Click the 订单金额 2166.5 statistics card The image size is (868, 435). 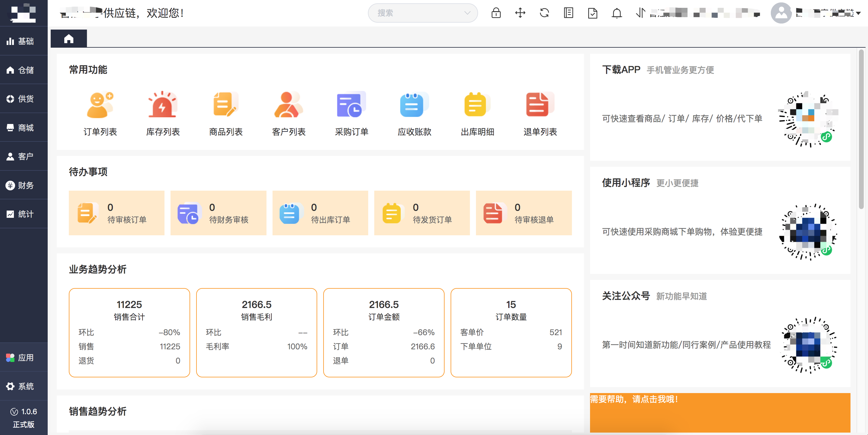(x=384, y=333)
